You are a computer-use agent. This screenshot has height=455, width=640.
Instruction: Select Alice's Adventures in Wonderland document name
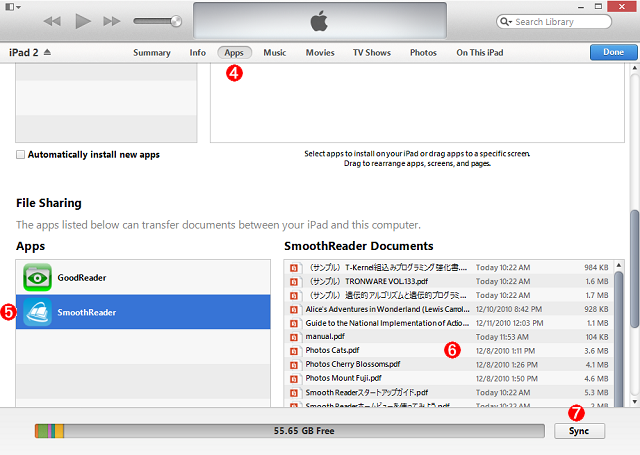387,309
